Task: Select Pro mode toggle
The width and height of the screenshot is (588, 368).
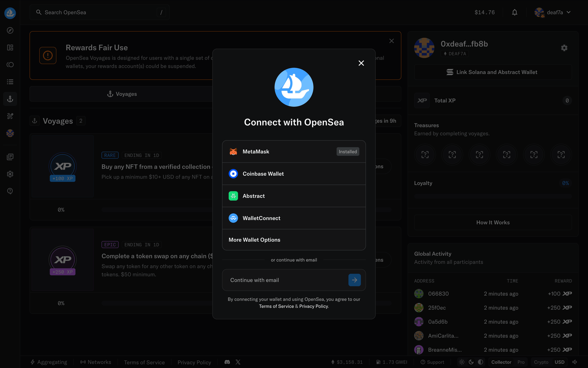Action: (x=521, y=362)
